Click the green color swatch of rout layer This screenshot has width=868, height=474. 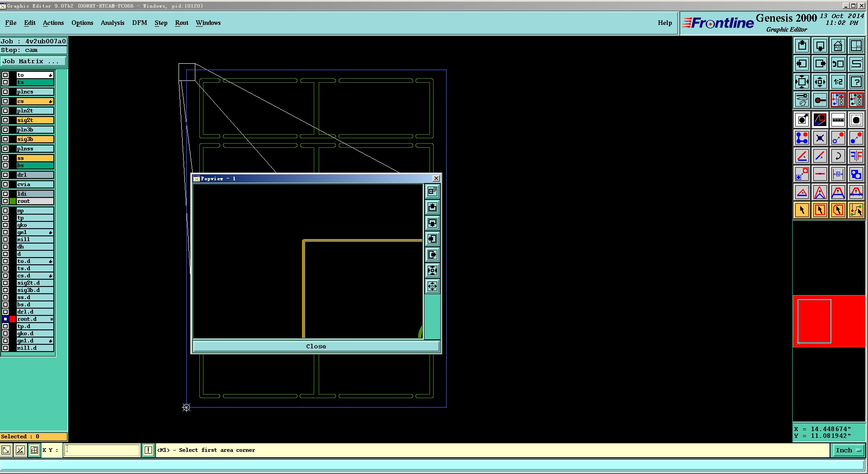(13, 201)
